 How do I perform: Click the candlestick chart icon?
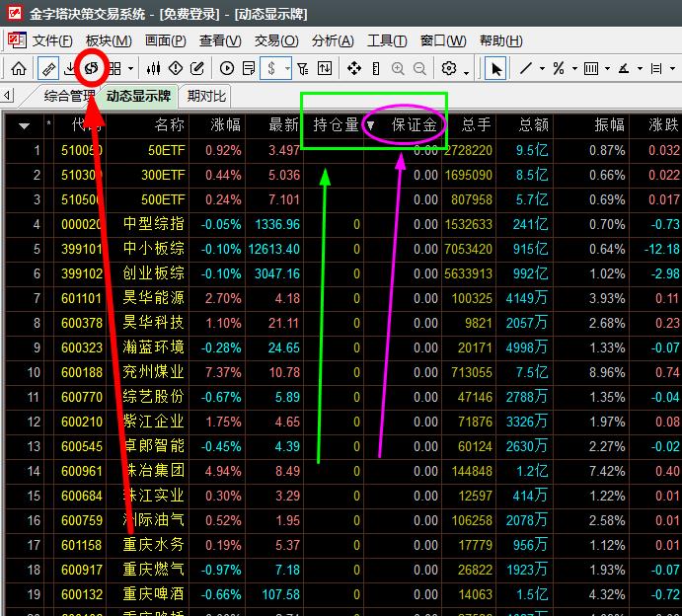pos(154,69)
